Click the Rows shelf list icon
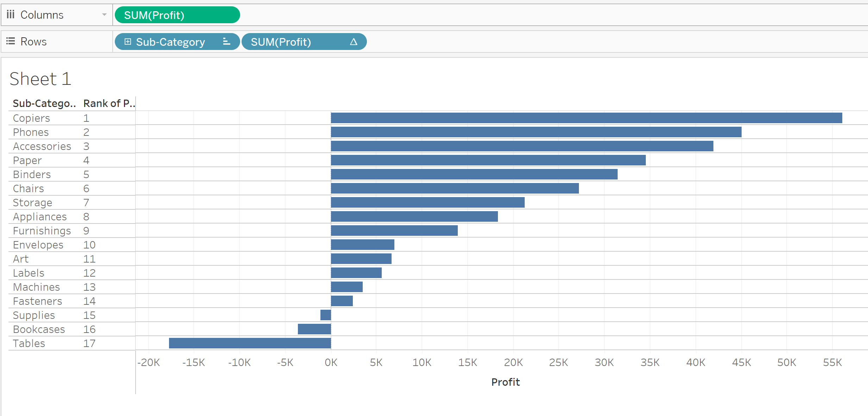This screenshot has width=868, height=416. pos(11,41)
